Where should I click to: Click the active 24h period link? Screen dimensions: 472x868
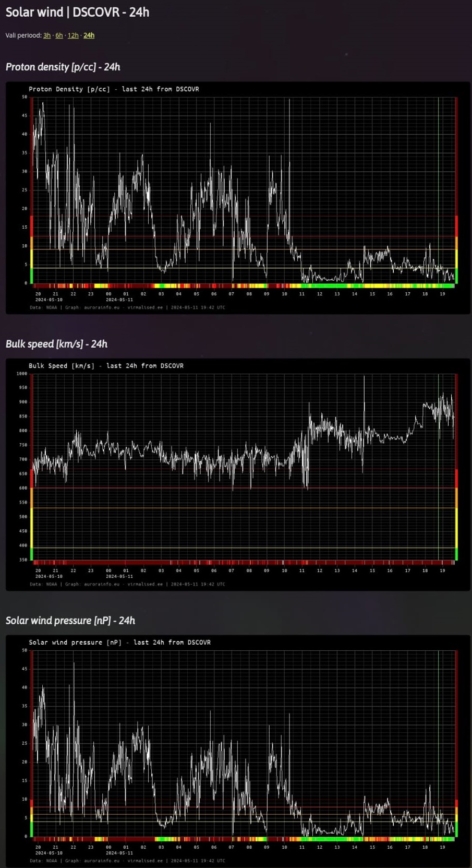tap(89, 35)
